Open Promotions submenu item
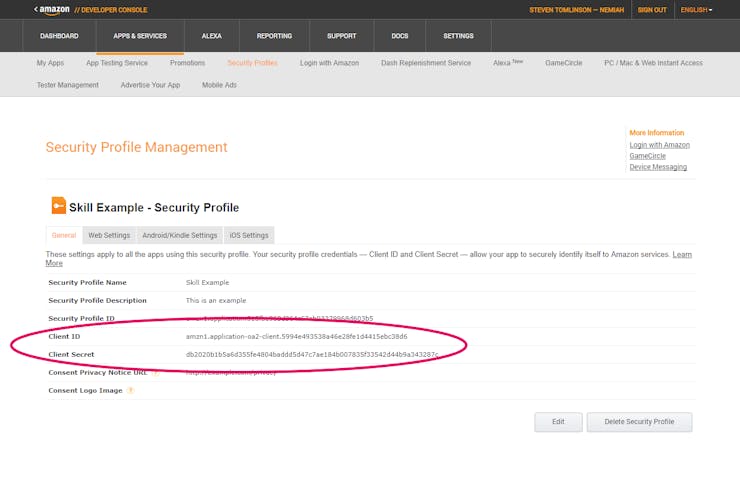 click(187, 63)
